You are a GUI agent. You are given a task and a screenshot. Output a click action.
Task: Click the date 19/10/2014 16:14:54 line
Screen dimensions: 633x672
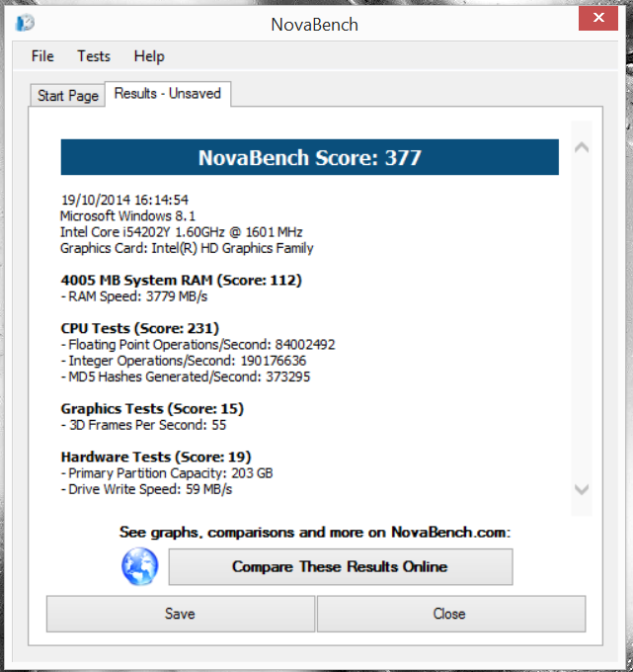point(124,200)
